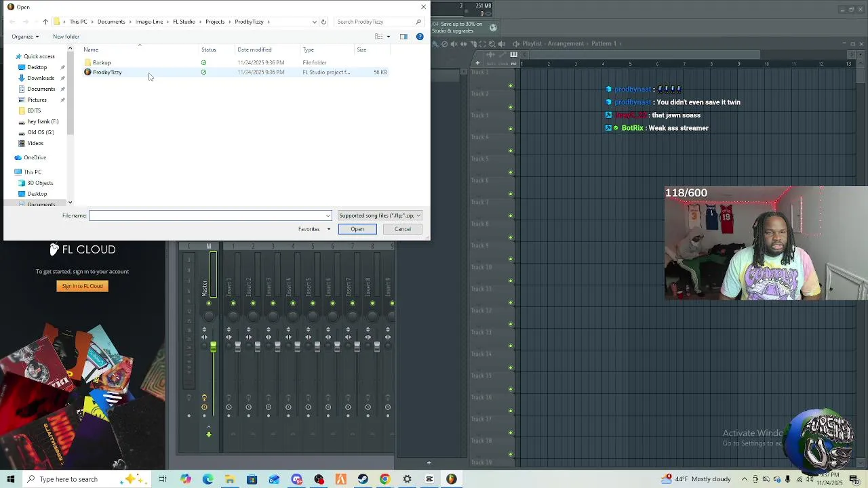Select the playlist Zoom tool magnifier
Image resolution: width=868 pixels, height=488 pixels.
click(x=492, y=44)
